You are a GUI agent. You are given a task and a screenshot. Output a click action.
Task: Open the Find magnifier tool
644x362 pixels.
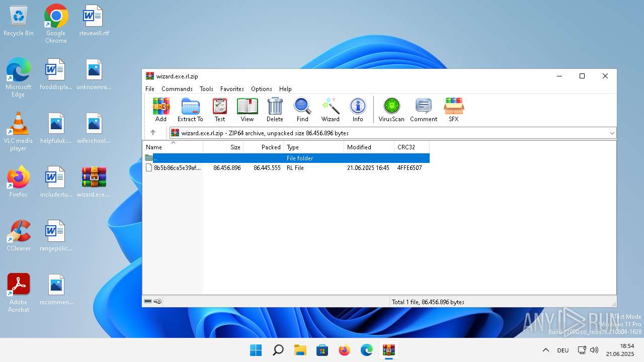coord(302,110)
